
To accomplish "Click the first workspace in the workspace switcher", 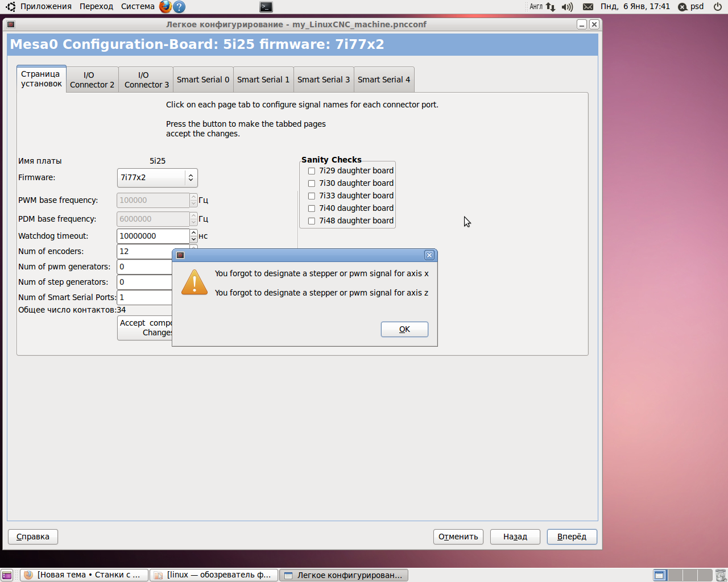I will point(660,575).
